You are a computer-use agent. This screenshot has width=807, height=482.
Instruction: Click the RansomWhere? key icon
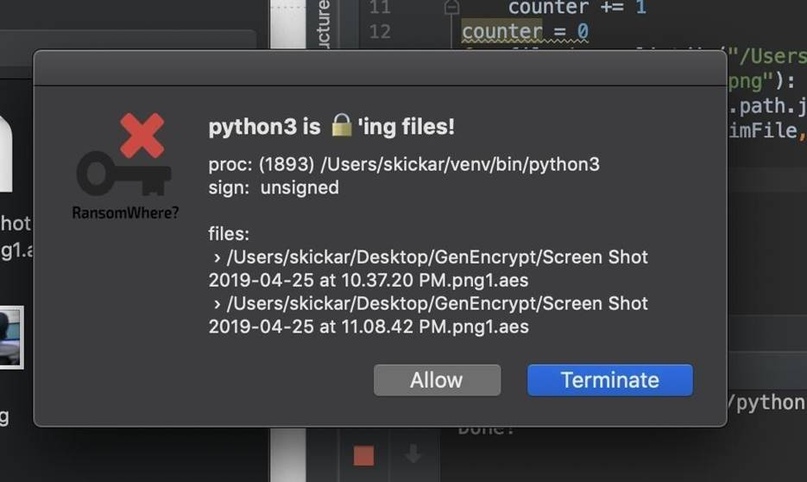[x=125, y=154]
